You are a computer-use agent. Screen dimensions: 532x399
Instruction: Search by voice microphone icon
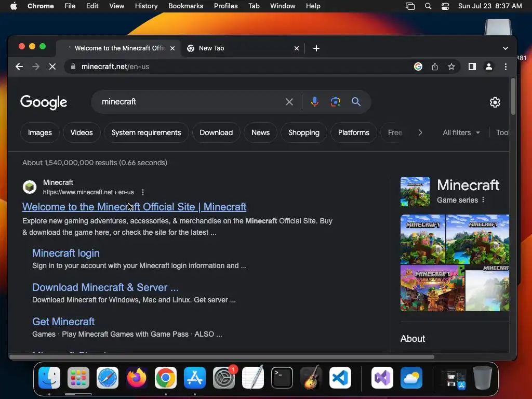click(314, 102)
